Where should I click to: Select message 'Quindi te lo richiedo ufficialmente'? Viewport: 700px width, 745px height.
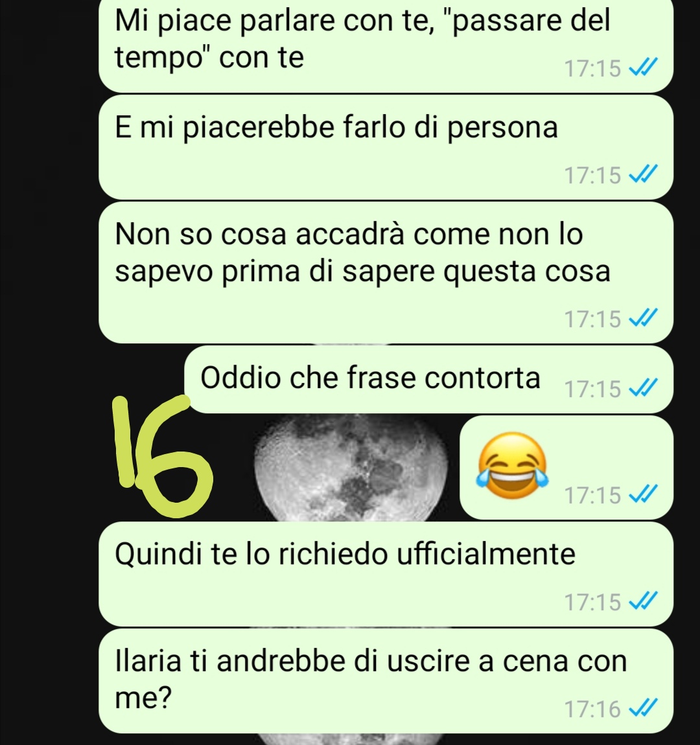click(x=386, y=574)
